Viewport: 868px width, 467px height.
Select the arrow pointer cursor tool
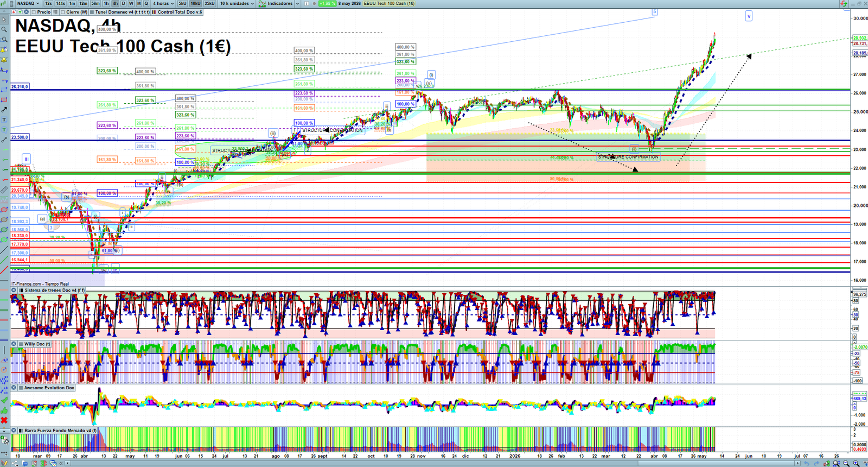click(4, 20)
